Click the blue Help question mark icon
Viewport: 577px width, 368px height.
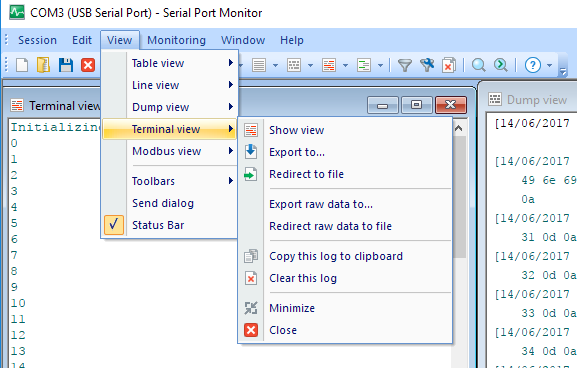pos(532,65)
